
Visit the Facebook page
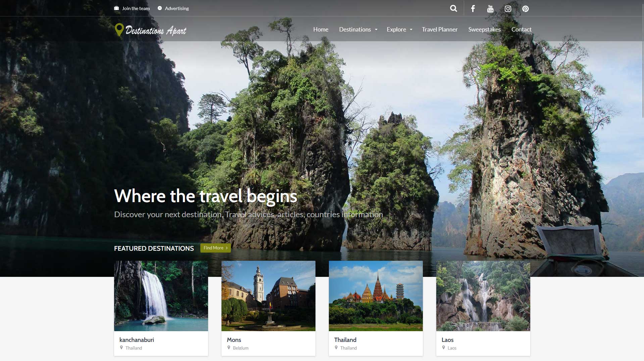click(x=473, y=8)
